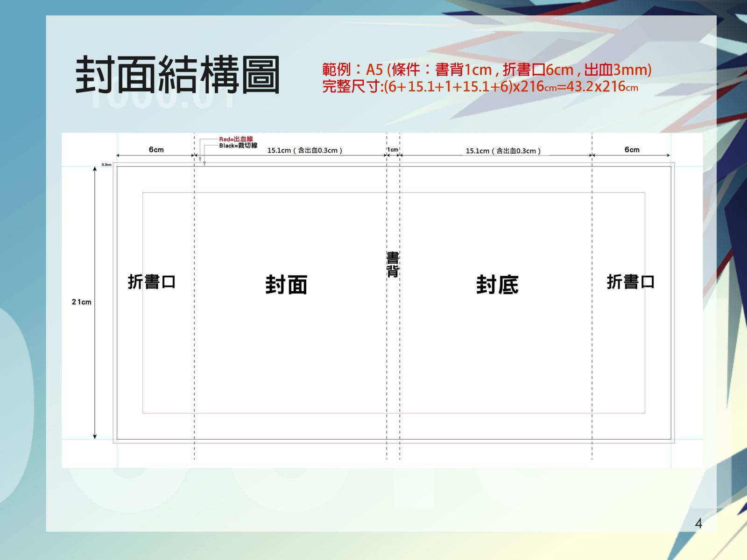Select the red 範例 A5 conditions text line
Image resolution: width=747 pixels, height=560 pixels.
486,70
